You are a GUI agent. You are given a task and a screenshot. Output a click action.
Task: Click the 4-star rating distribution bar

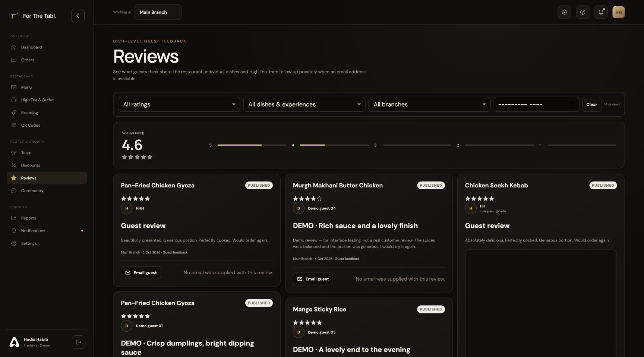click(334, 145)
